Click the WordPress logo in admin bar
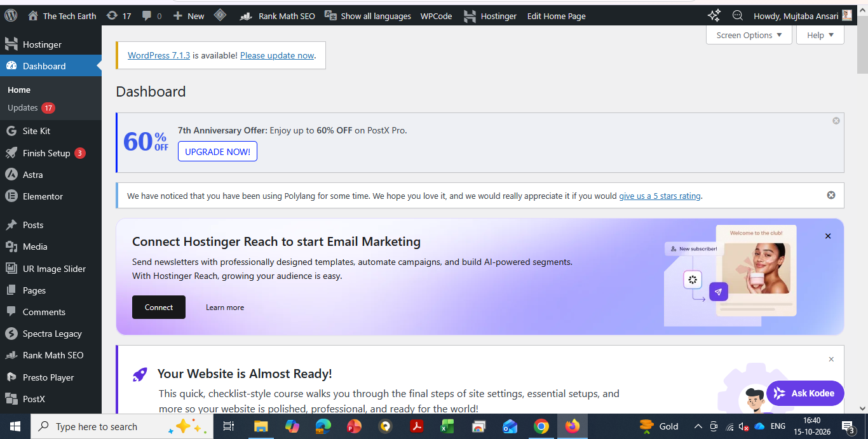The width and height of the screenshot is (868, 439). [x=11, y=16]
